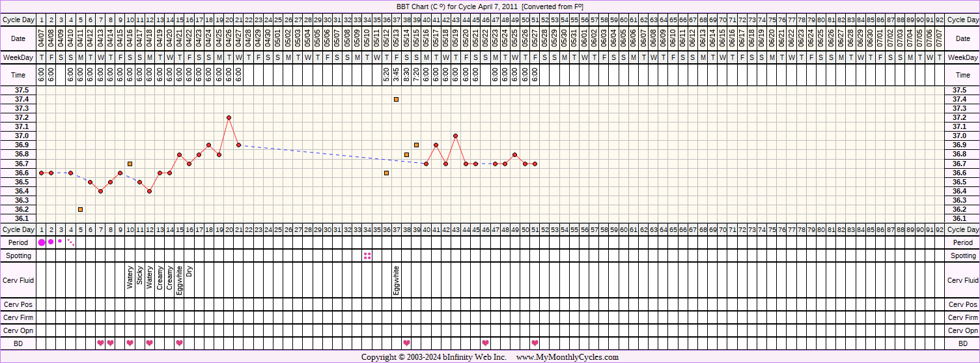Select the BD heart on cycle day 15
980x363 pixels.
coord(179,343)
